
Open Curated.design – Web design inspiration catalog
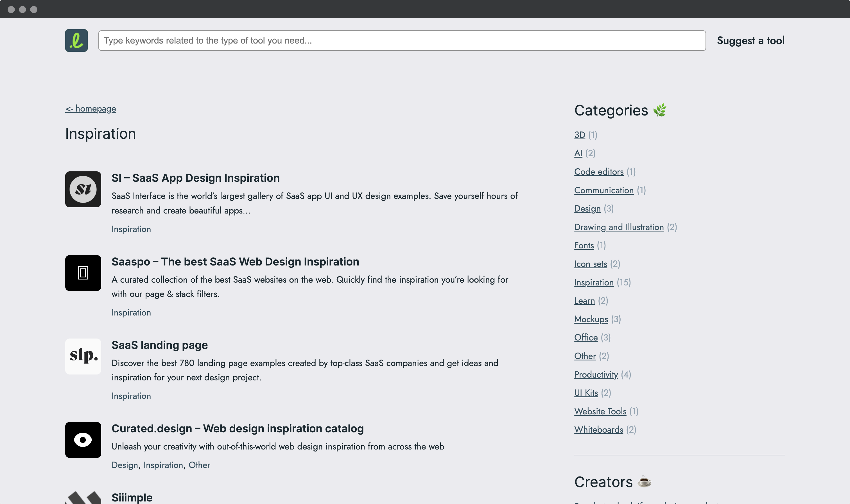[x=238, y=429]
